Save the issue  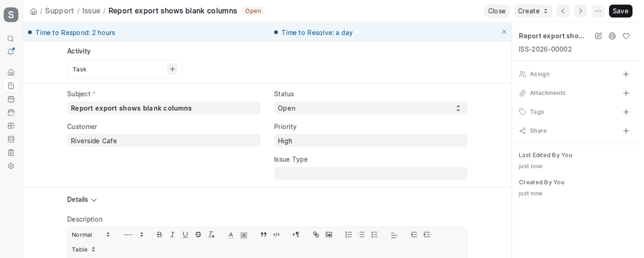620,11
